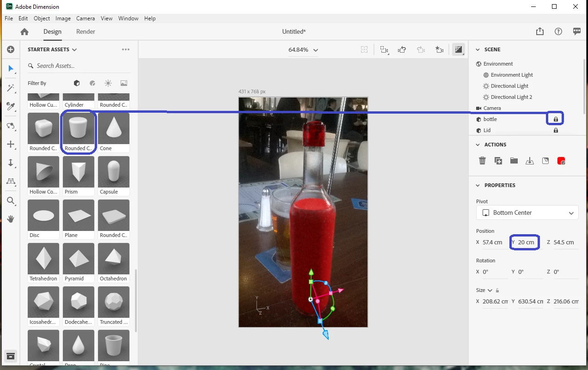The width and height of the screenshot is (588, 370).
Task: Collapse the Actions panel section
Action: [478, 145]
